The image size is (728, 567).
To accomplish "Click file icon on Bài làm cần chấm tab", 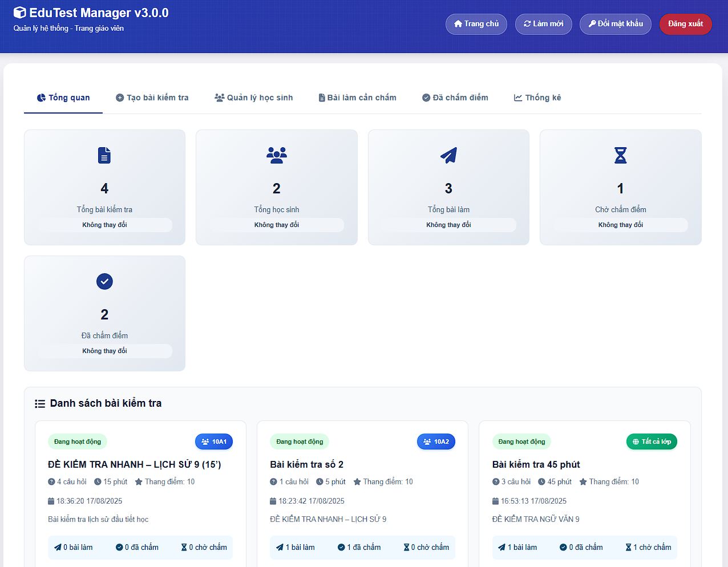I will [x=322, y=98].
